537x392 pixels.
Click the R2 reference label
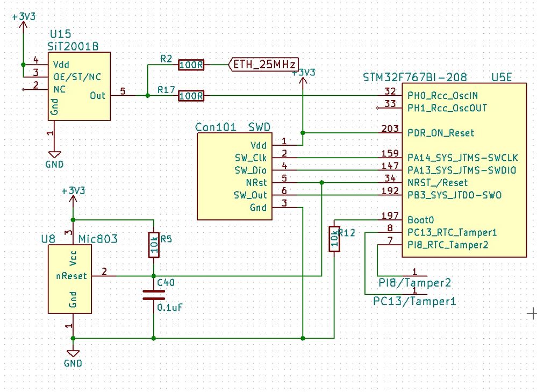(166, 59)
